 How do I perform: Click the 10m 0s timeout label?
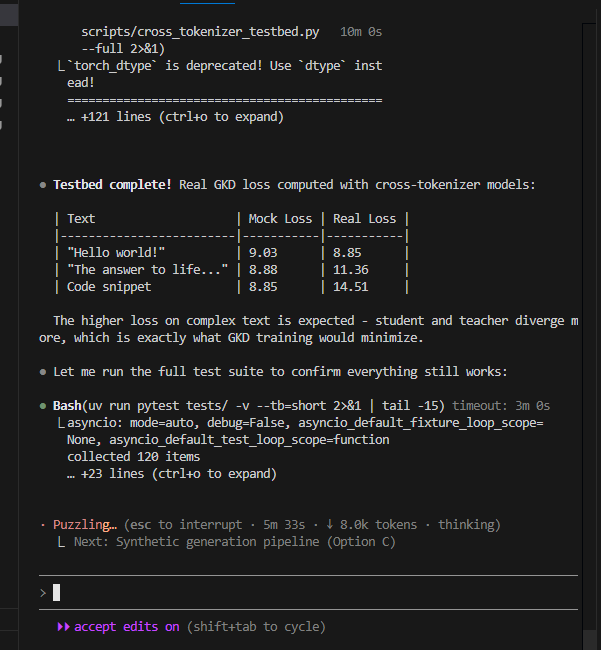point(361,32)
